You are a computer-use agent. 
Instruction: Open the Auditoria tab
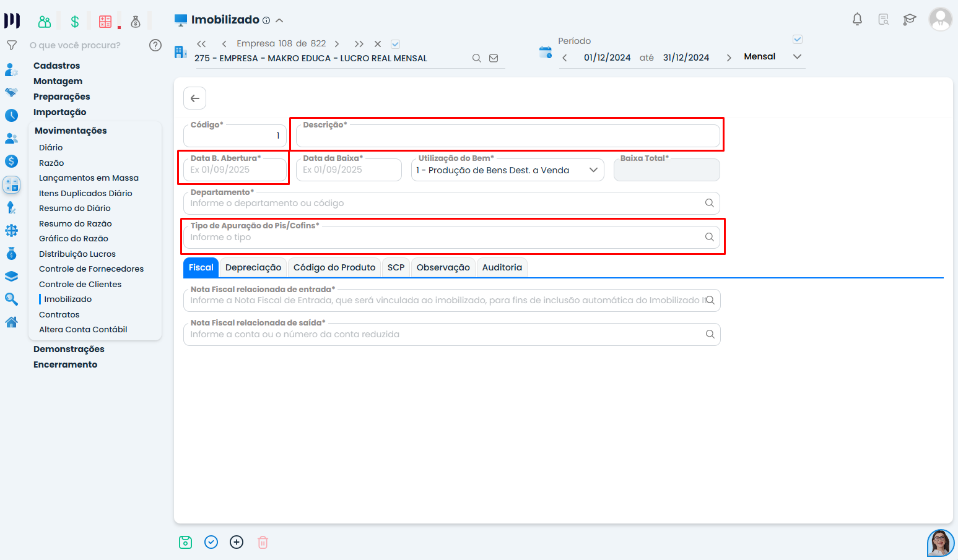pos(502,267)
